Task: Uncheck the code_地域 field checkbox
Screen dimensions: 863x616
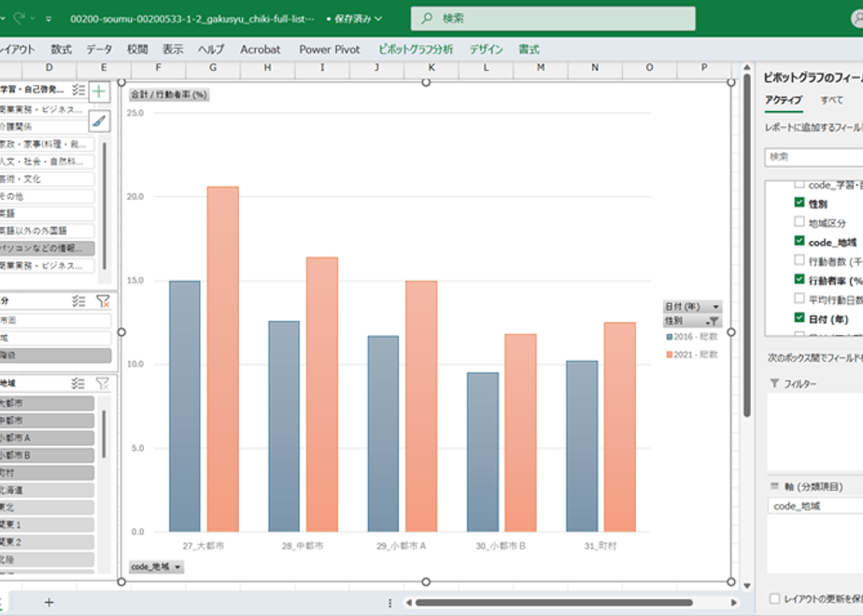Action: (x=799, y=241)
